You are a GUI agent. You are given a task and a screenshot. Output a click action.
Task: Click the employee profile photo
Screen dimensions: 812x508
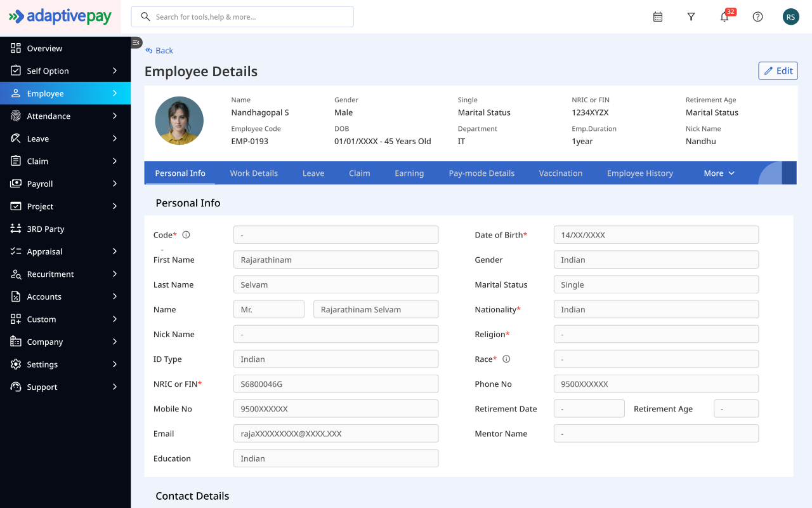click(x=180, y=121)
